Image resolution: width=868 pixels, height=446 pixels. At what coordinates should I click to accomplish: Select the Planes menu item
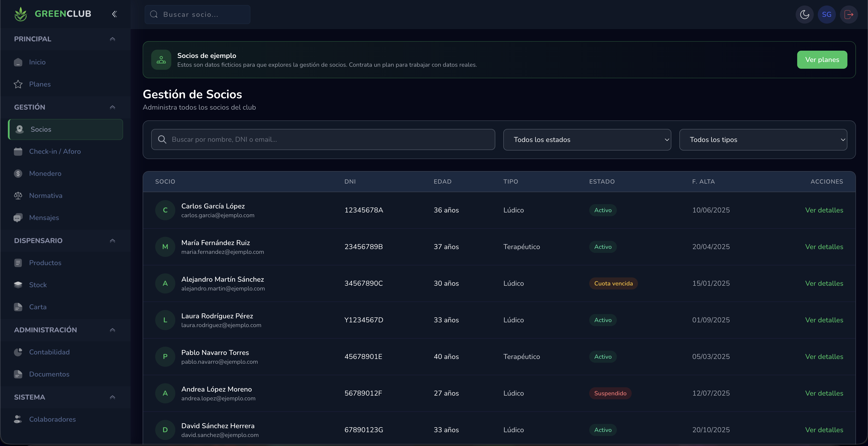[40, 84]
